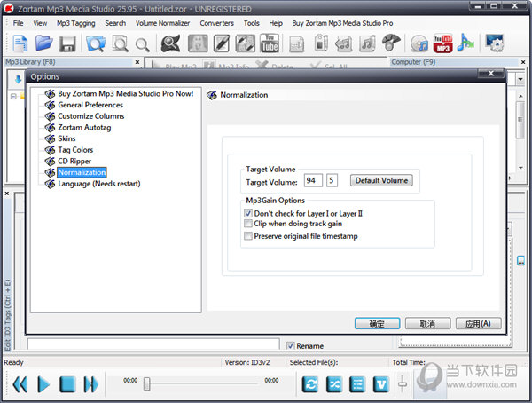Click the shuffle player icon

[334, 384]
